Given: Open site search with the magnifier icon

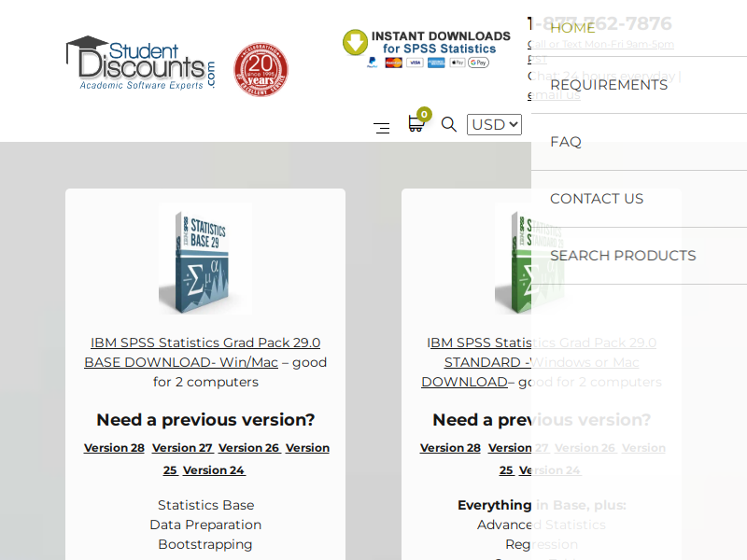Looking at the screenshot, I should (449, 124).
